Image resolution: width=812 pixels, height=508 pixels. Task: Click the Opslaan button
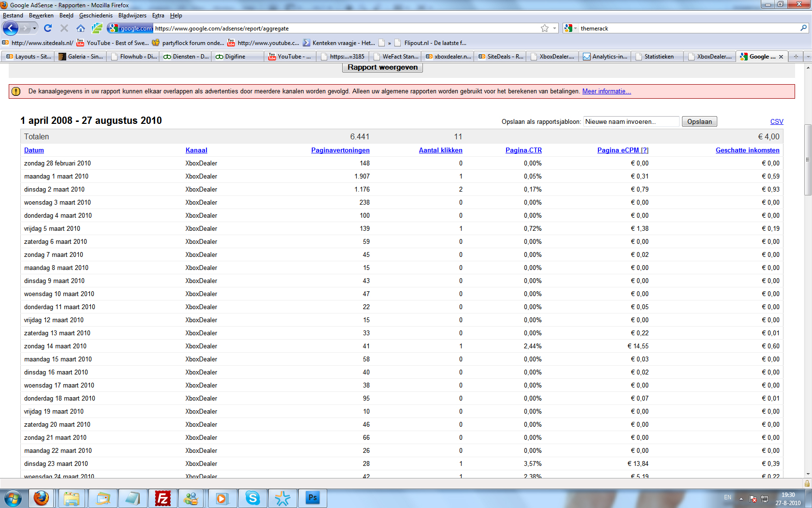(699, 121)
